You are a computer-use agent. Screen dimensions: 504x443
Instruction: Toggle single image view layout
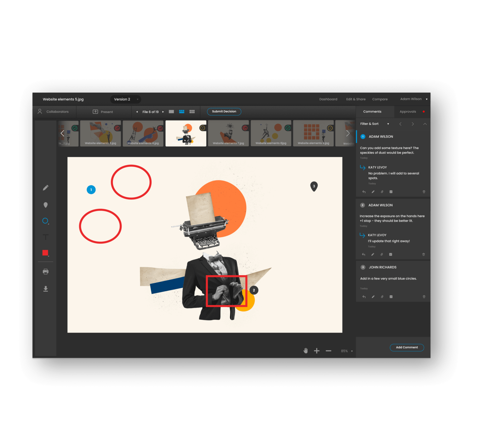(171, 112)
